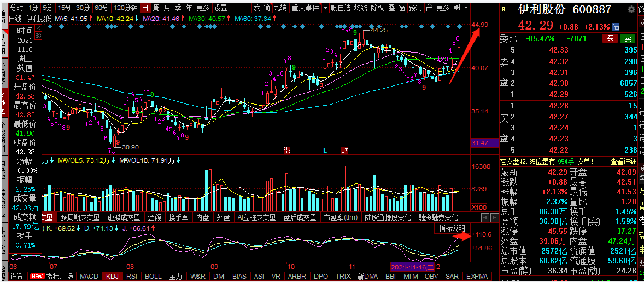Open the 九转 indicator option
Image resolution: width=644 pixels, height=282 pixels.
pyautogui.click(x=280, y=8)
